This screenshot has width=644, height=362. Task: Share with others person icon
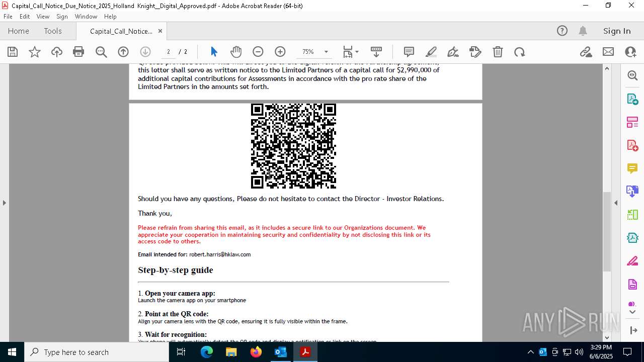point(630,52)
